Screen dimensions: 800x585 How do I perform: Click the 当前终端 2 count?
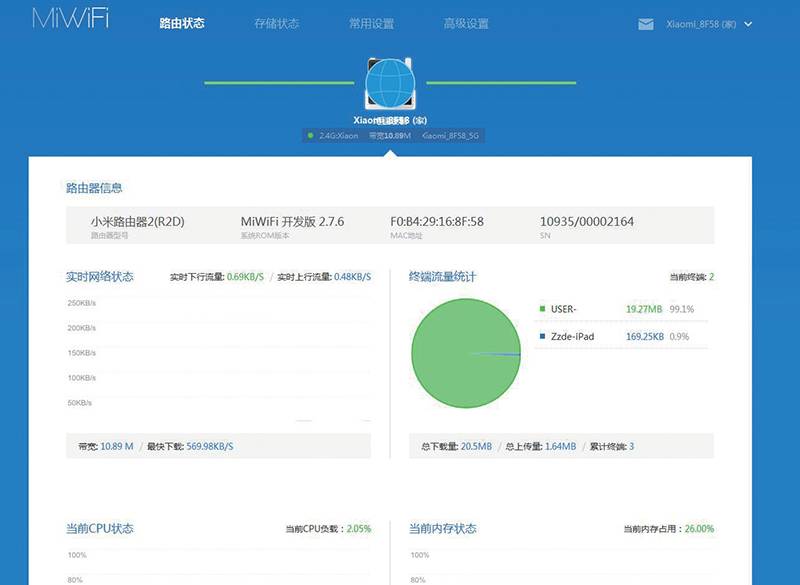692,277
